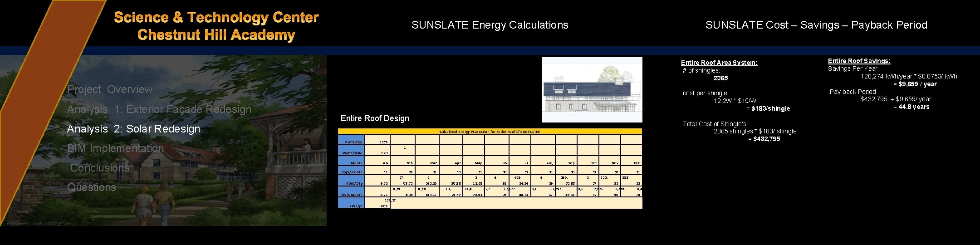
Task: Select the 'Chestnut Hill Academy' title line
Action: (x=216, y=35)
